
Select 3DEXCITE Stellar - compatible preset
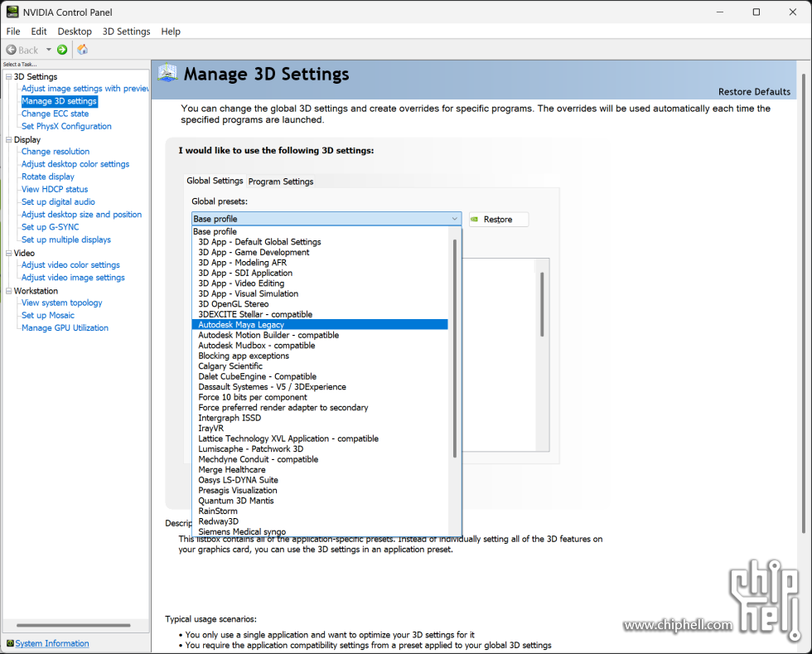[x=320, y=314]
